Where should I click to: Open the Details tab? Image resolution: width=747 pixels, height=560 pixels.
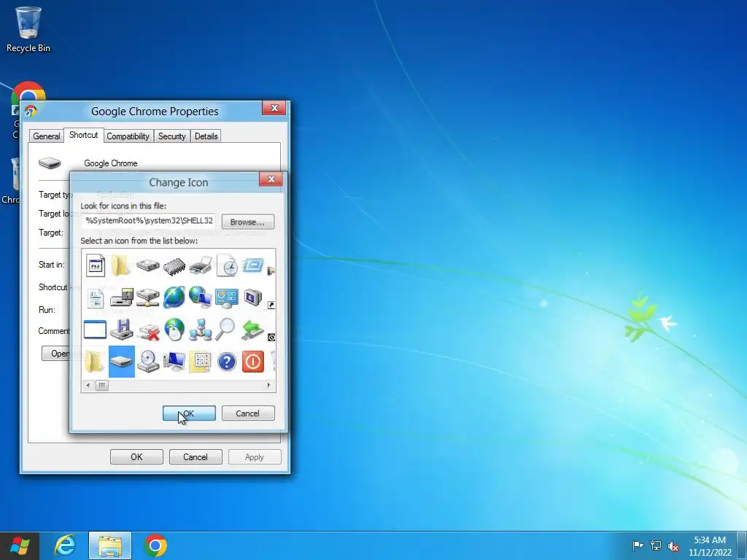[206, 136]
